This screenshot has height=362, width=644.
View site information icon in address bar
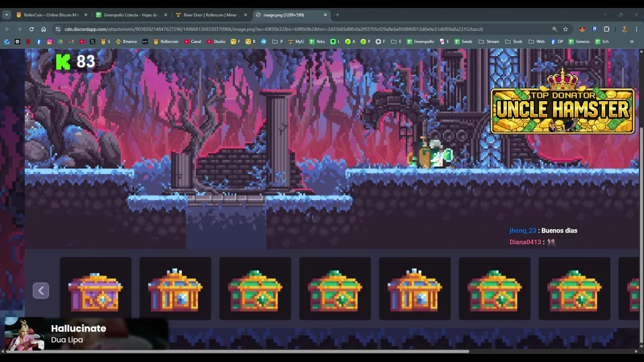coord(58,29)
